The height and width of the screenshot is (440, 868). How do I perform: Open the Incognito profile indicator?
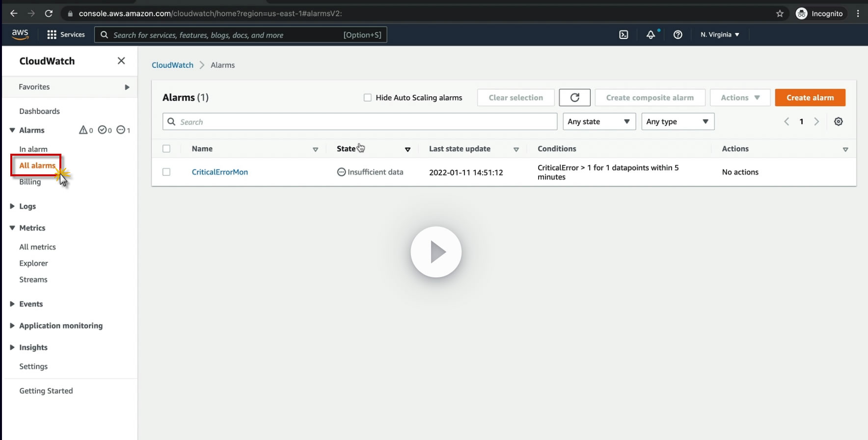point(819,14)
